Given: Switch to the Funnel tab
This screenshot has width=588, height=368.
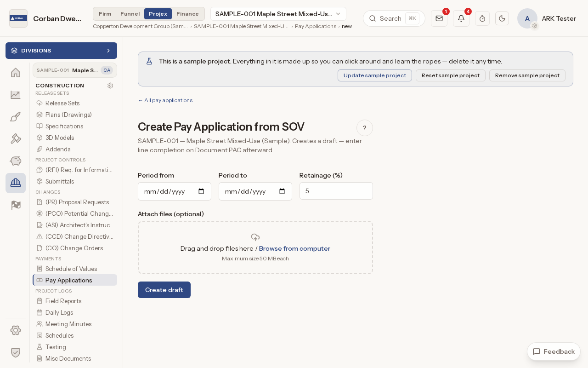Looking at the screenshot, I should click(x=130, y=14).
